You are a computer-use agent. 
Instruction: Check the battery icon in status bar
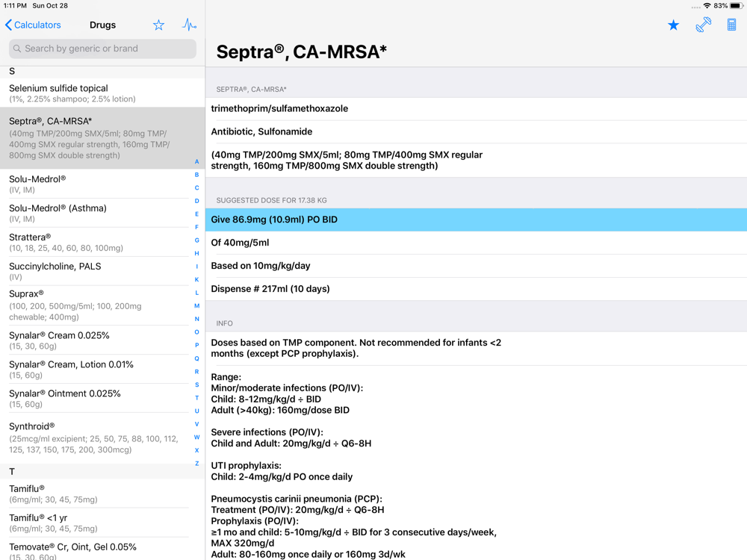737,6
